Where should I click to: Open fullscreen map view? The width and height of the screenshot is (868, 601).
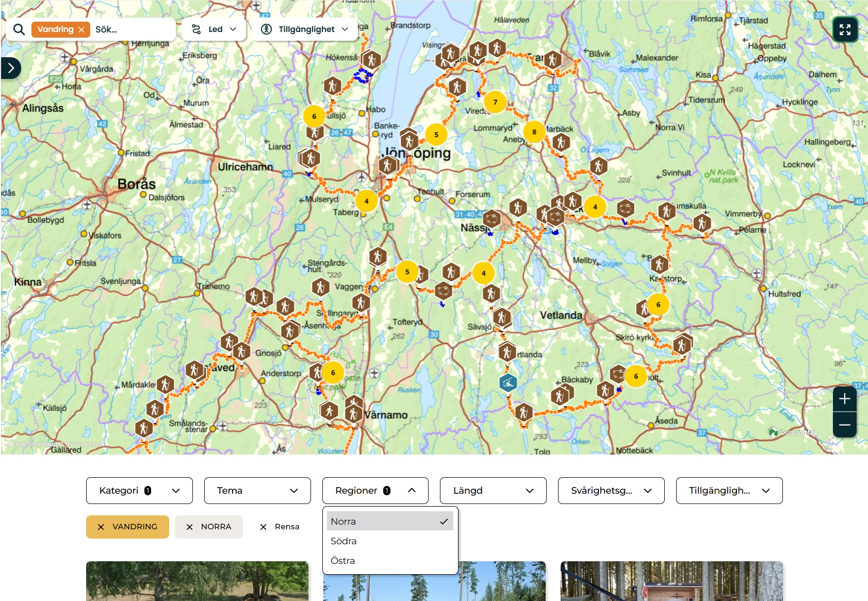tap(845, 30)
